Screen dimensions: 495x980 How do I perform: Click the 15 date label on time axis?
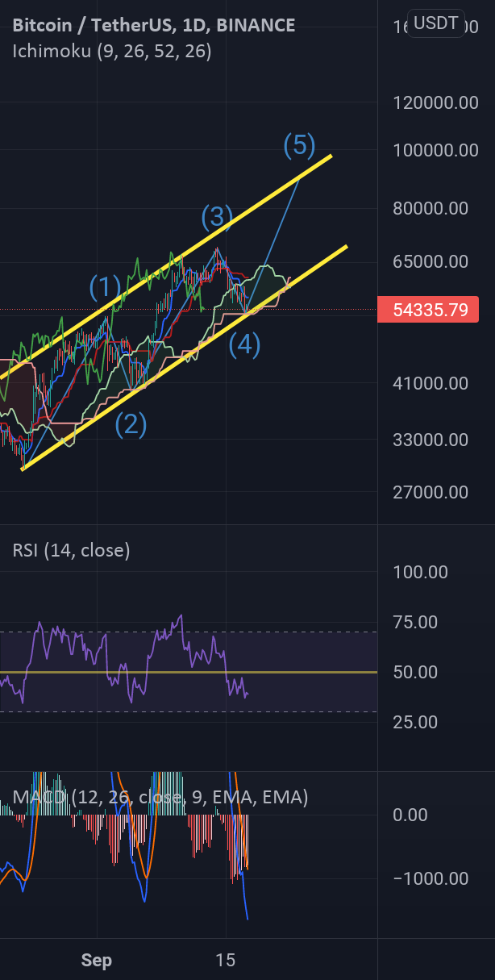pyautogui.click(x=227, y=961)
